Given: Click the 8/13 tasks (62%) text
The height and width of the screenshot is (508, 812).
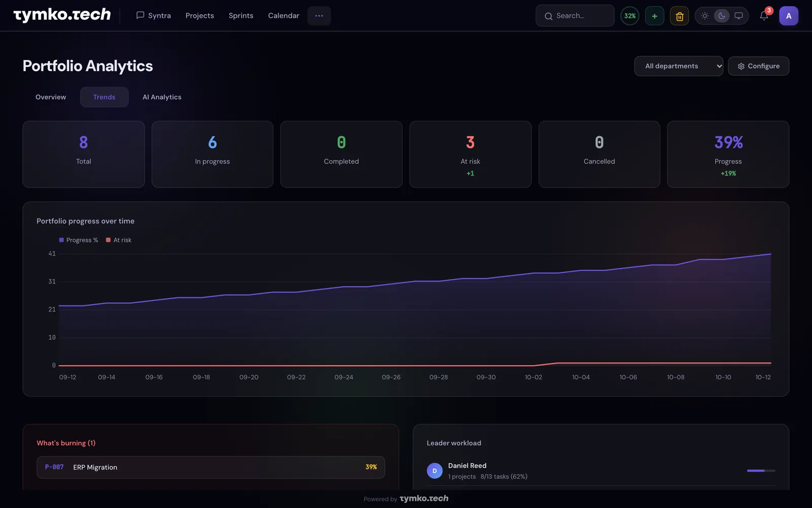Looking at the screenshot, I should [504, 477].
